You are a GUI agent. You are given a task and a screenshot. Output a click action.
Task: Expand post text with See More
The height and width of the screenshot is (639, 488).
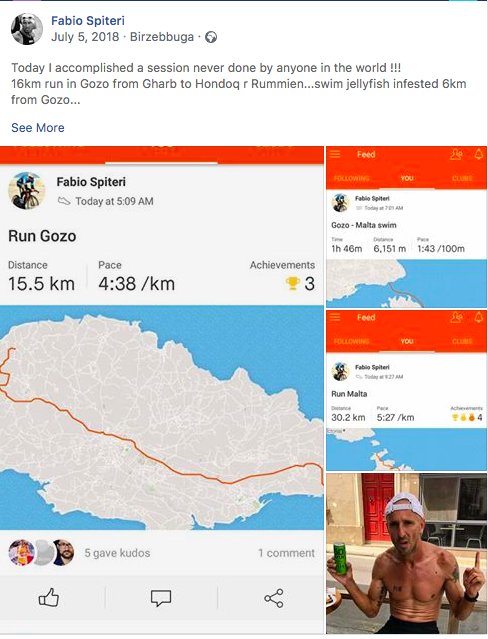pyautogui.click(x=38, y=128)
